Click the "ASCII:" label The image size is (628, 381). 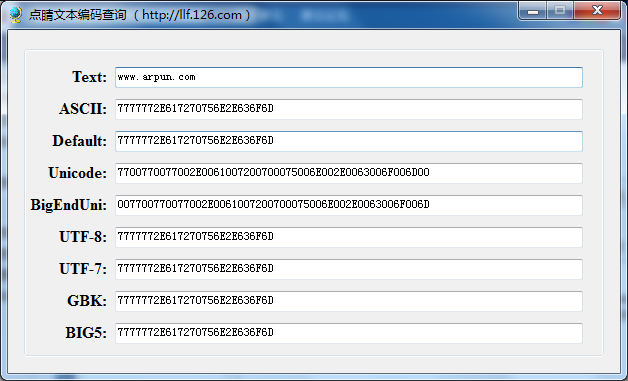coord(83,109)
